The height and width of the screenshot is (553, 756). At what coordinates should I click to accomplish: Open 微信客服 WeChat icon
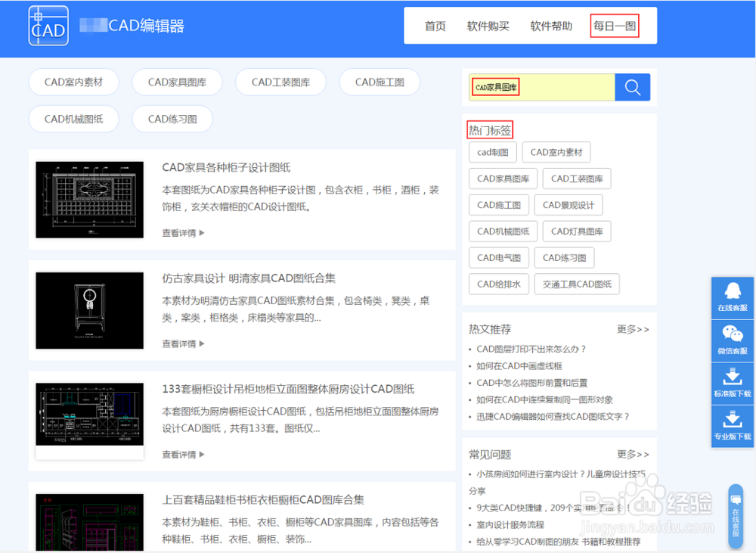click(x=733, y=340)
